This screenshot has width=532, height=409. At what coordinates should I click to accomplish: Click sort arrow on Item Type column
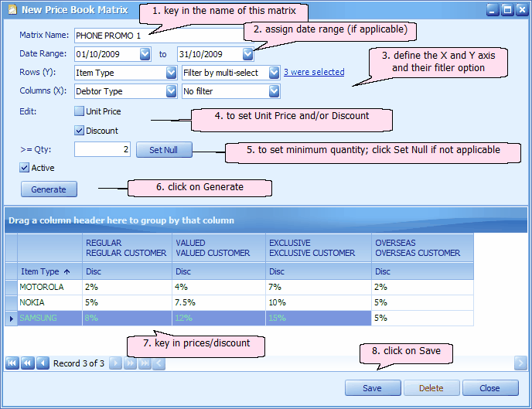pos(66,271)
